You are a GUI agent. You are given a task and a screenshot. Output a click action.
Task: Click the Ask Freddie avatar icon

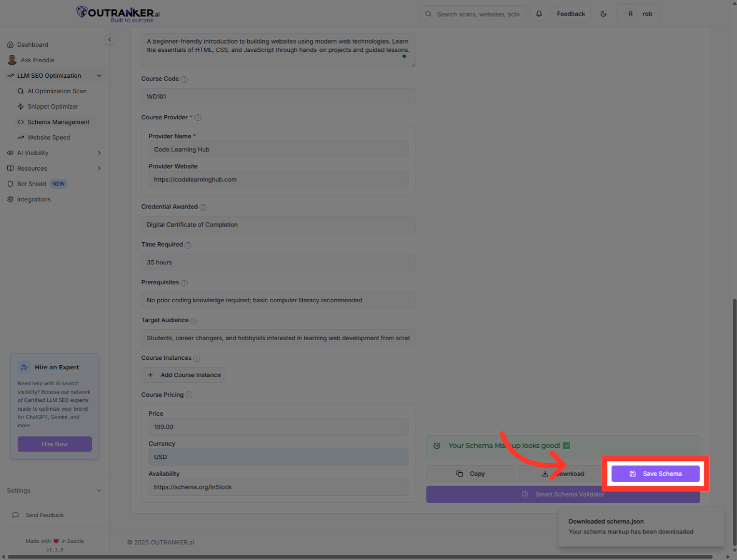12,60
